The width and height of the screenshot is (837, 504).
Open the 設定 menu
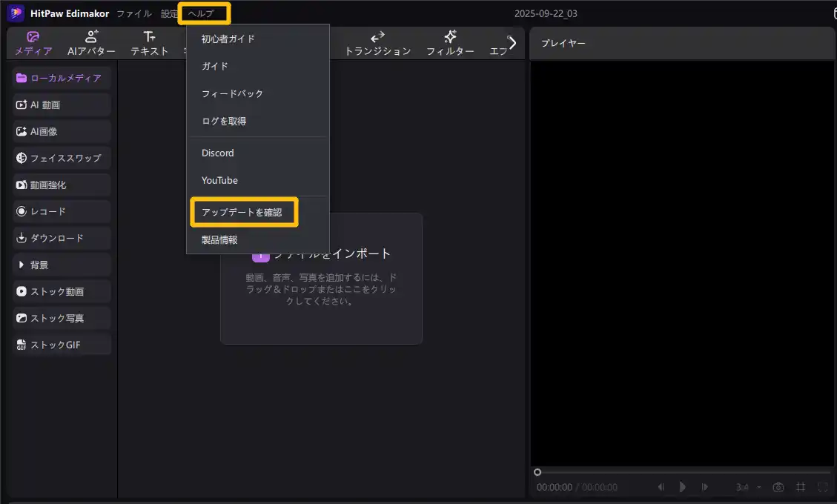(x=169, y=13)
